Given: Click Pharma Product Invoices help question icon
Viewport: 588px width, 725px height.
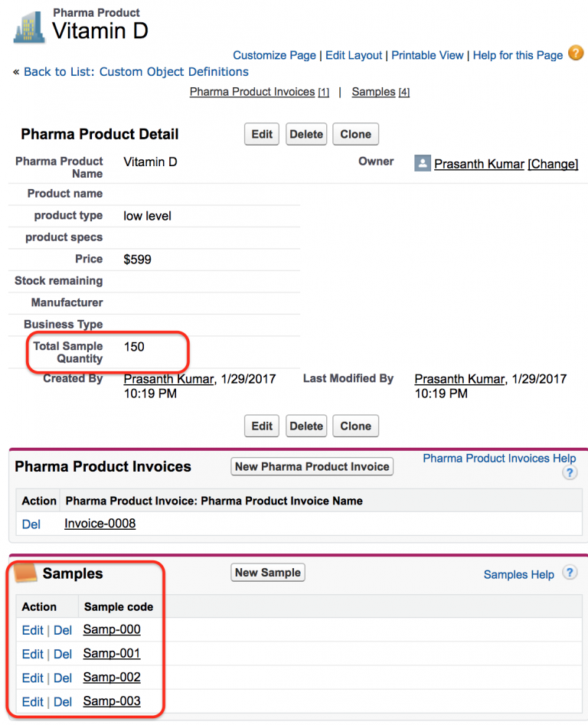Looking at the screenshot, I should 569,472.
